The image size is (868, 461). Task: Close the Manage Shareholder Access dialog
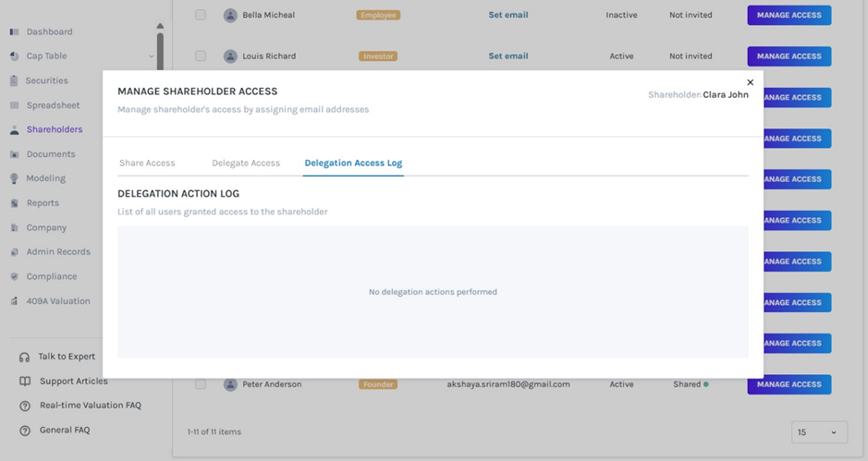(x=750, y=82)
